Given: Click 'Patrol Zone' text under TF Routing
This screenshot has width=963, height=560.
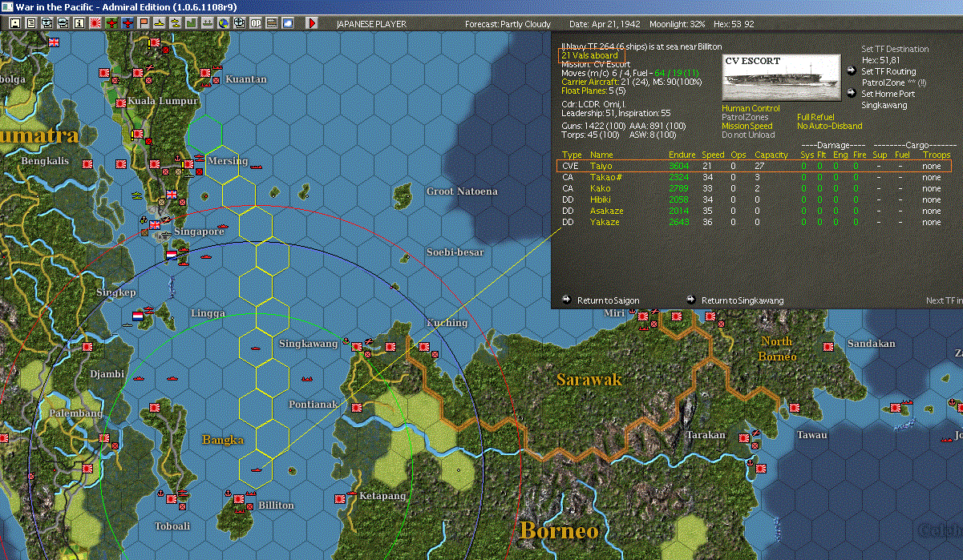Looking at the screenshot, I should [x=883, y=83].
